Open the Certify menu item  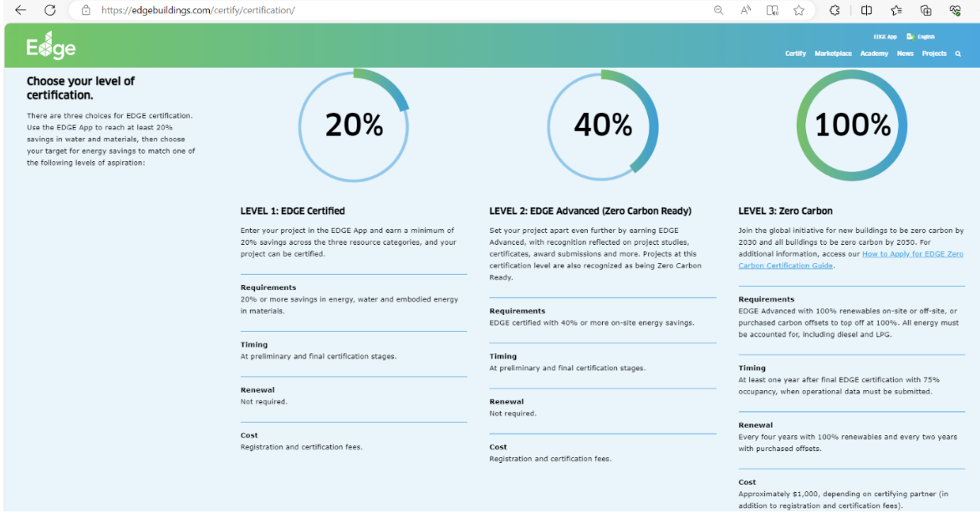tap(795, 53)
